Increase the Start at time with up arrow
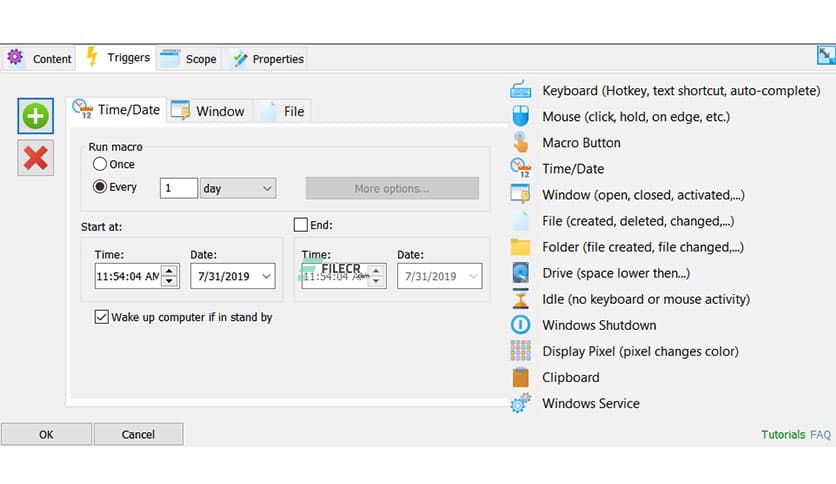The width and height of the screenshot is (836, 484). pos(169,271)
